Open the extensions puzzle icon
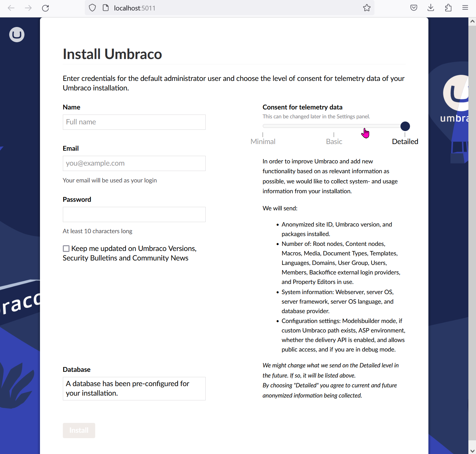This screenshot has width=476, height=454. (x=448, y=8)
